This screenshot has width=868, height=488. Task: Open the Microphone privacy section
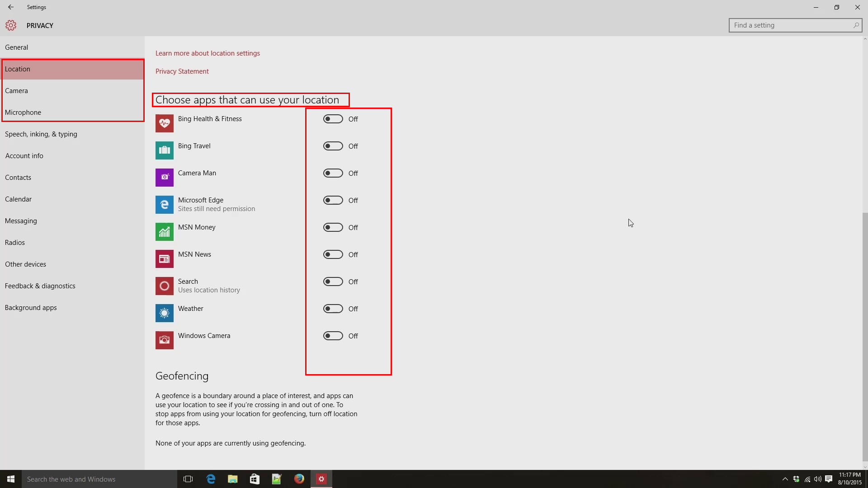tap(72, 113)
